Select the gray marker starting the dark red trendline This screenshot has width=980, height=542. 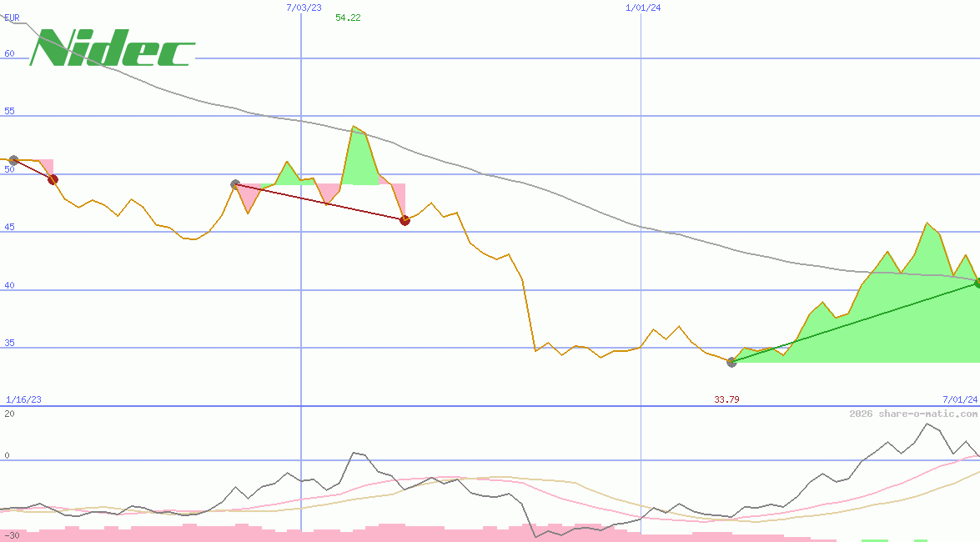[234, 183]
